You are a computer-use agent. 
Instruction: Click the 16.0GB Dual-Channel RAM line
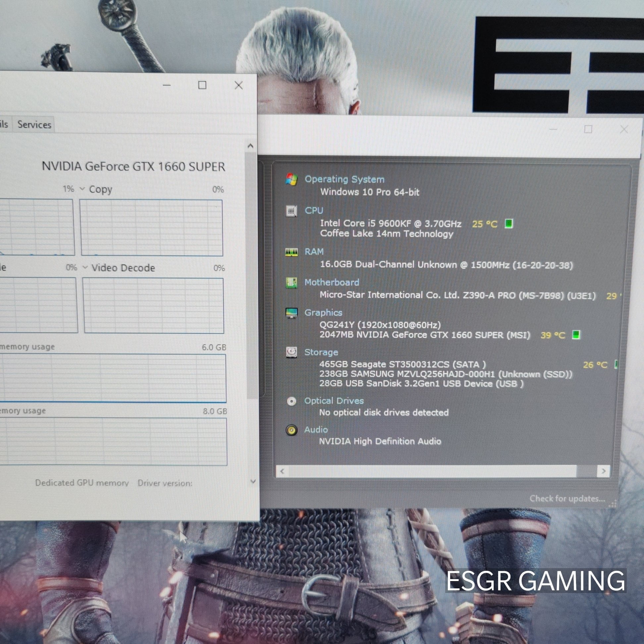click(446, 265)
